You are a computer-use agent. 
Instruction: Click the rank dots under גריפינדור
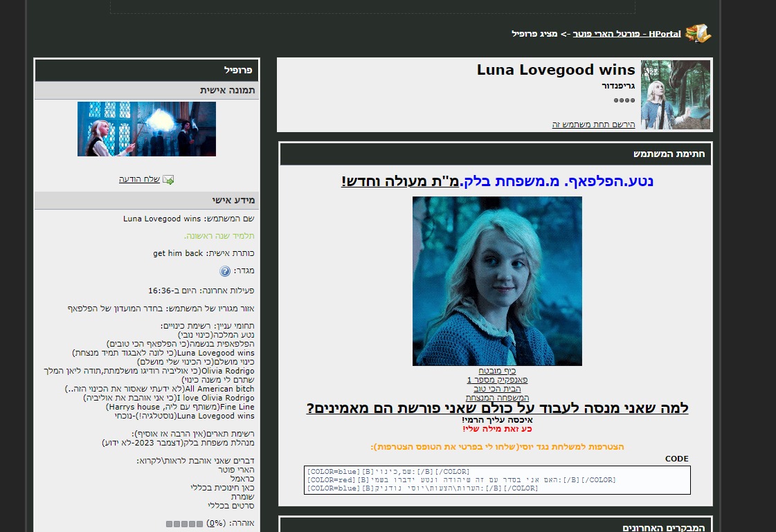click(624, 100)
